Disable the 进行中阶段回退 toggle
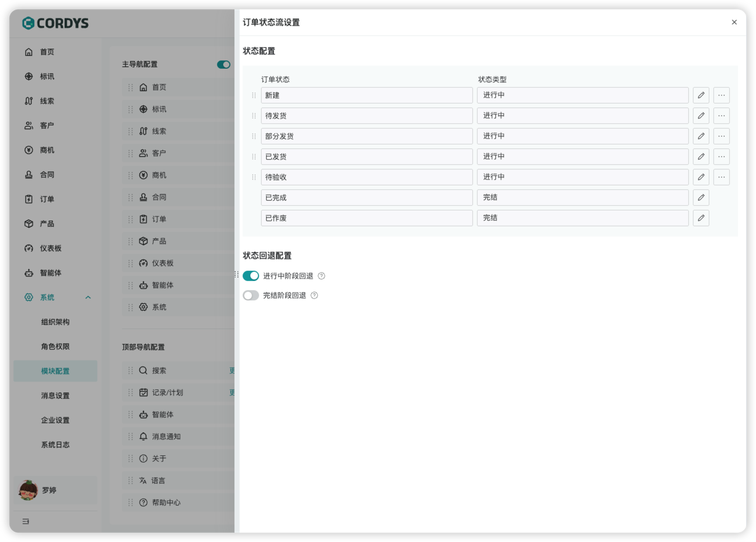This screenshot has height=542, width=756. click(250, 275)
